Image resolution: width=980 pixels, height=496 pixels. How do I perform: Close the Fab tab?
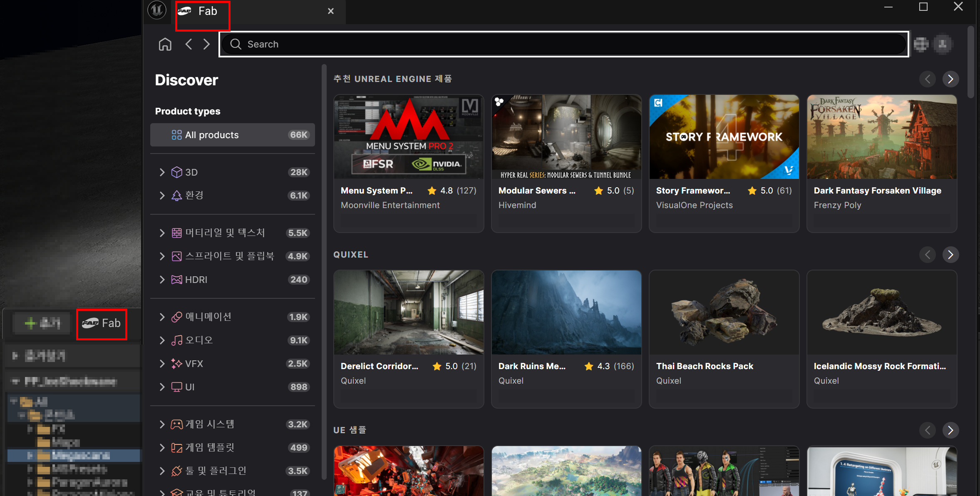coord(331,11)
